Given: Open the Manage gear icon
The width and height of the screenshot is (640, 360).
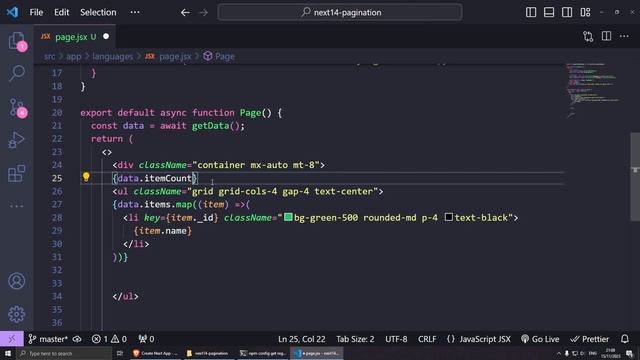Looking at the screenshot, I should click(x=17, y=314).
